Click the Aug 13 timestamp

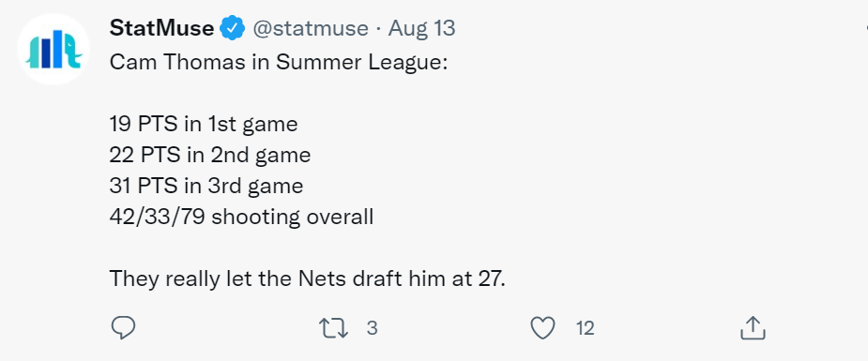[422, 28]
